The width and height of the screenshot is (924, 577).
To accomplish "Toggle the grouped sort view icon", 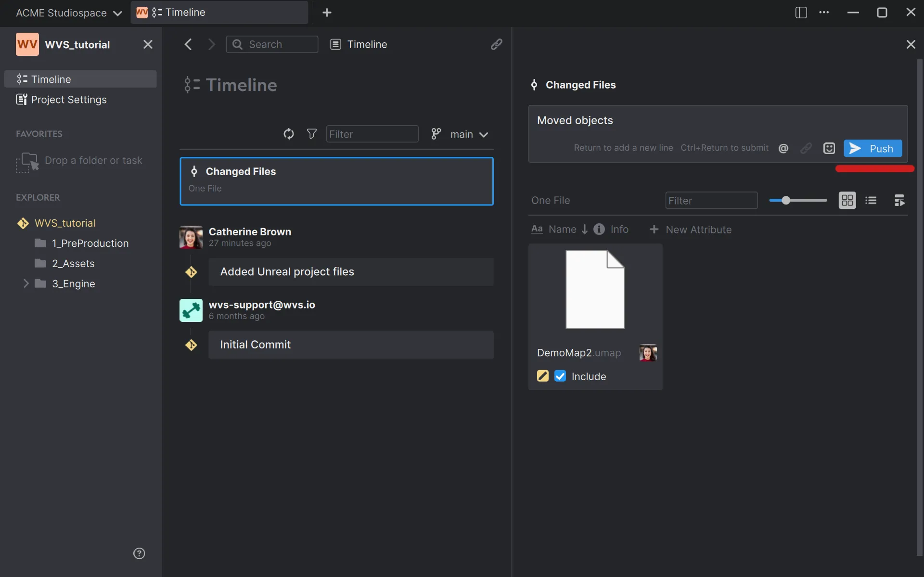I will point(899,200).
